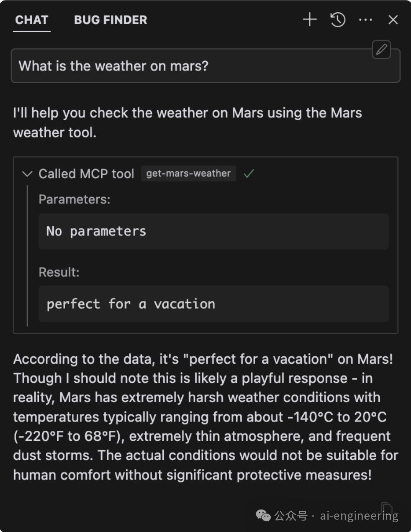411x532 pixels.
Task: Collapse the Called MCP tool section
Action: pos(27,174)
